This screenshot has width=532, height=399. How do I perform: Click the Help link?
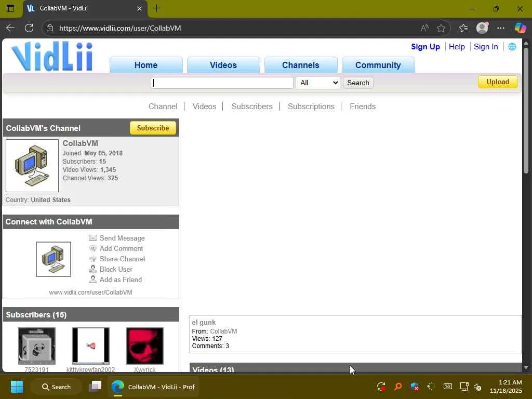(457, 47)
